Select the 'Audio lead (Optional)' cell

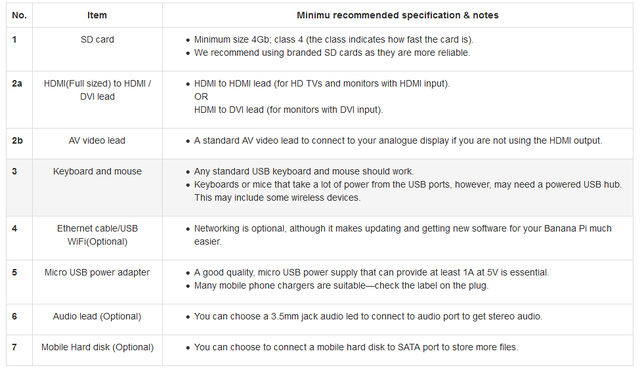97,317
